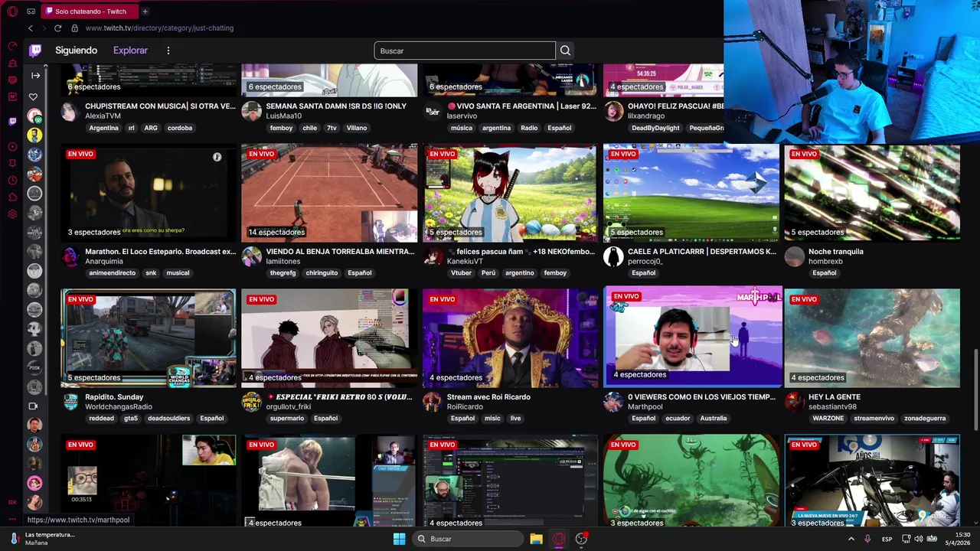The height and width of the screenshot is (551, 980).
Task: Open the three-dot more menu in Twitch header
Action: click(168, 51)
